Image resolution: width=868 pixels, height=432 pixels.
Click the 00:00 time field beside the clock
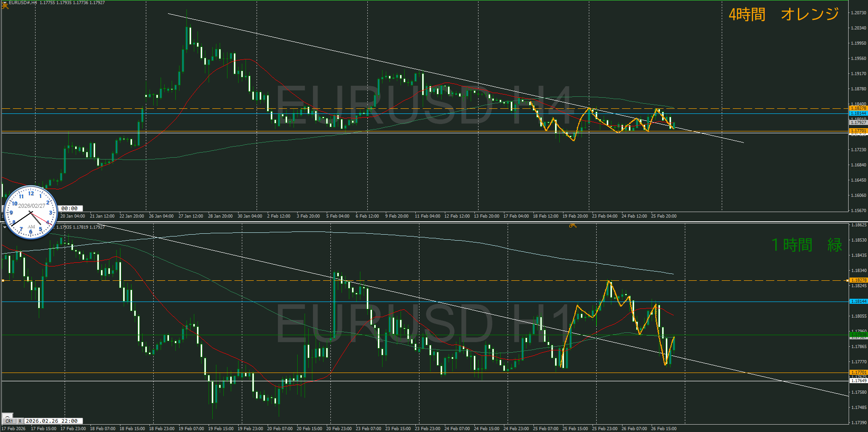tap(71, 208)
